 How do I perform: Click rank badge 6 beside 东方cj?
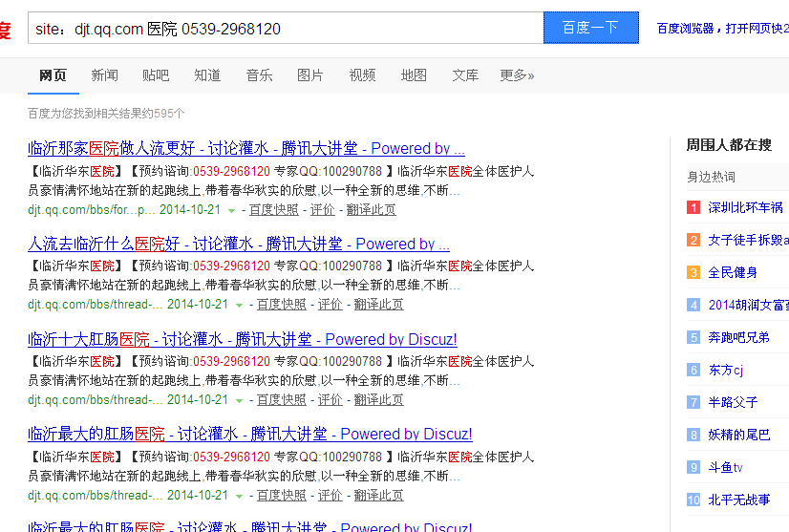693,370
